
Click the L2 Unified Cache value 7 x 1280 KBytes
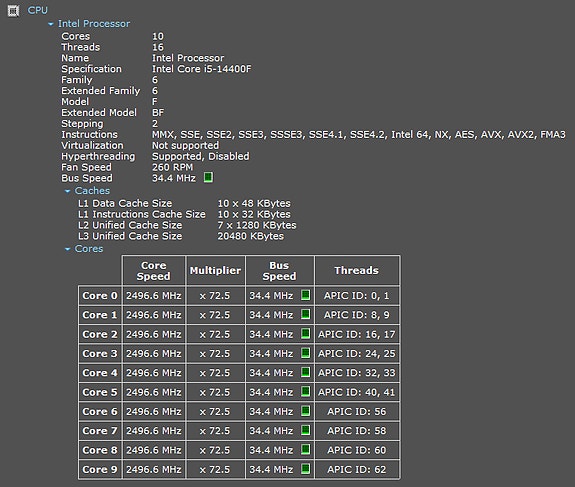(257, 225)
